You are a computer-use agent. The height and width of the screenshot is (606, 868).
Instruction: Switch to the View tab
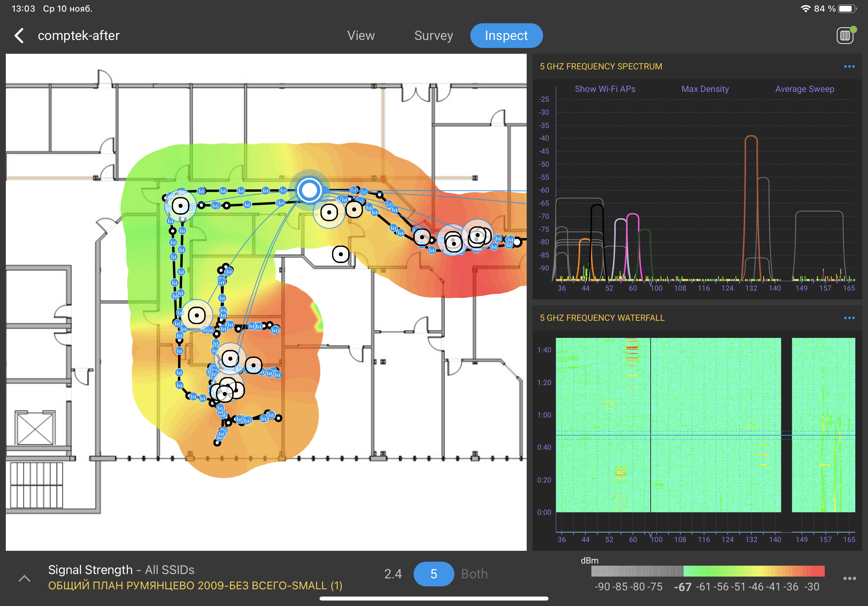point(361,36)
